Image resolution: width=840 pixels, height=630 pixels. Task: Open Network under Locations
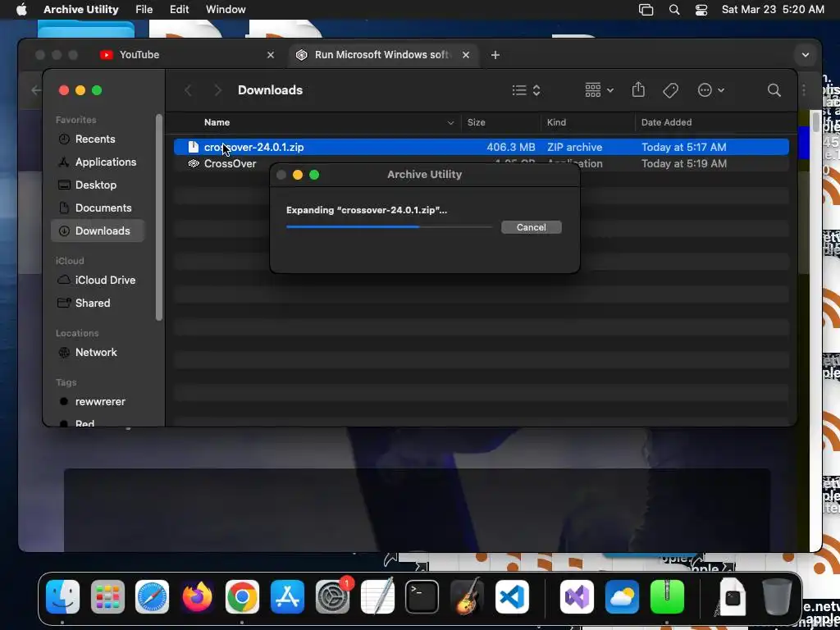[98, 353]
